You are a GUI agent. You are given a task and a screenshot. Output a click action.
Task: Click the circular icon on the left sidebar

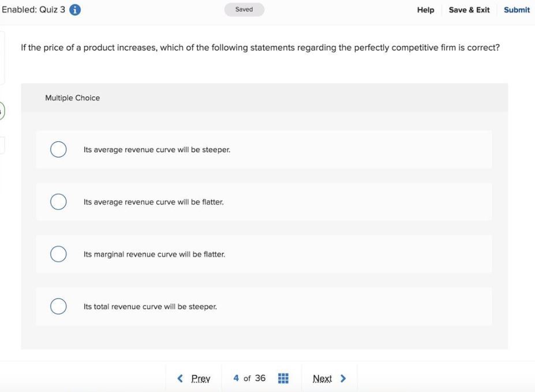coord(2,110)
